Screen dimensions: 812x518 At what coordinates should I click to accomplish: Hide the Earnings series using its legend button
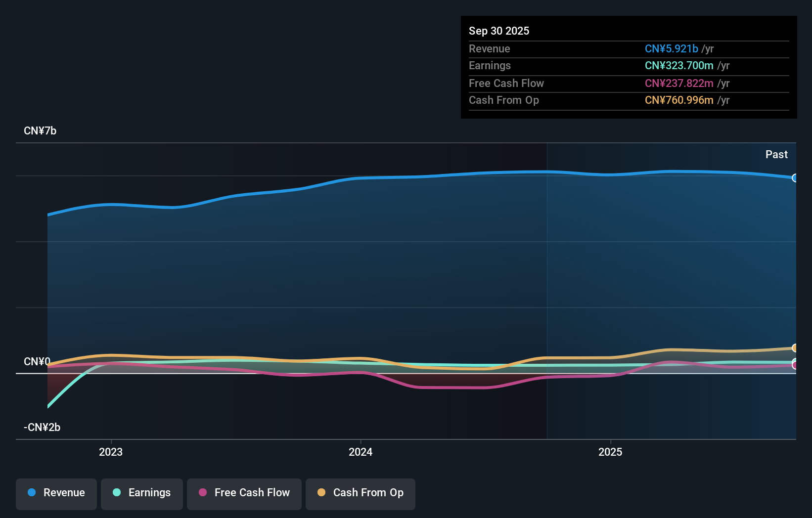[141, 494]
